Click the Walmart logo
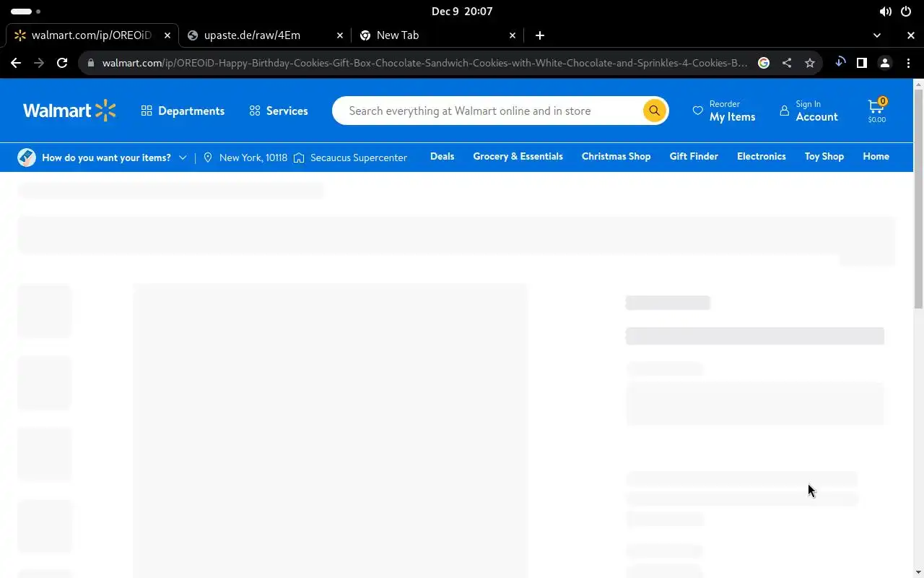 pos(69,111)
